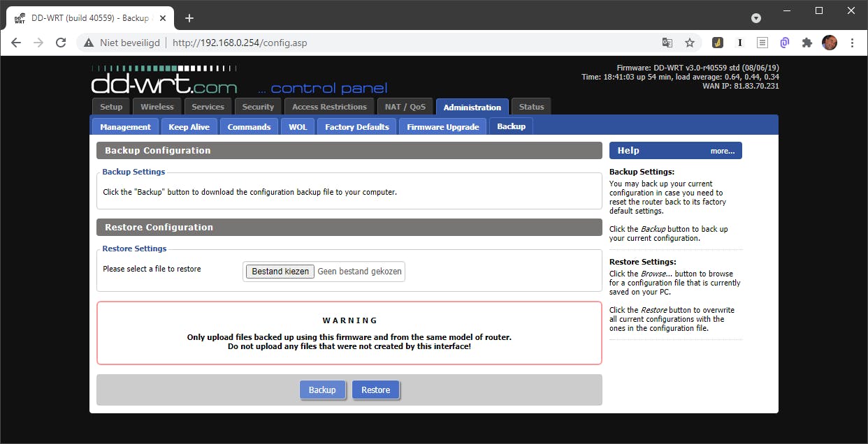The image size is (868, 444).
Task: Click the reader list extension icon
Action: pos(762,43)
